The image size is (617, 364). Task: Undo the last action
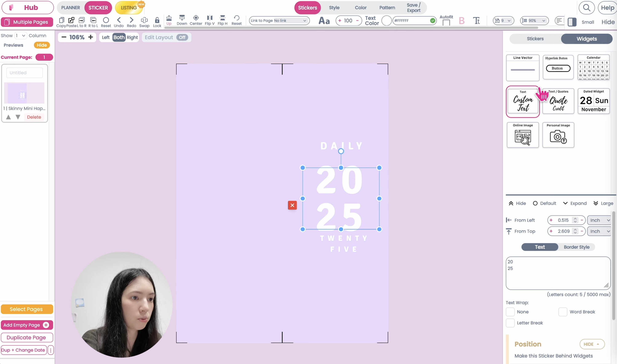click(119, 21)
